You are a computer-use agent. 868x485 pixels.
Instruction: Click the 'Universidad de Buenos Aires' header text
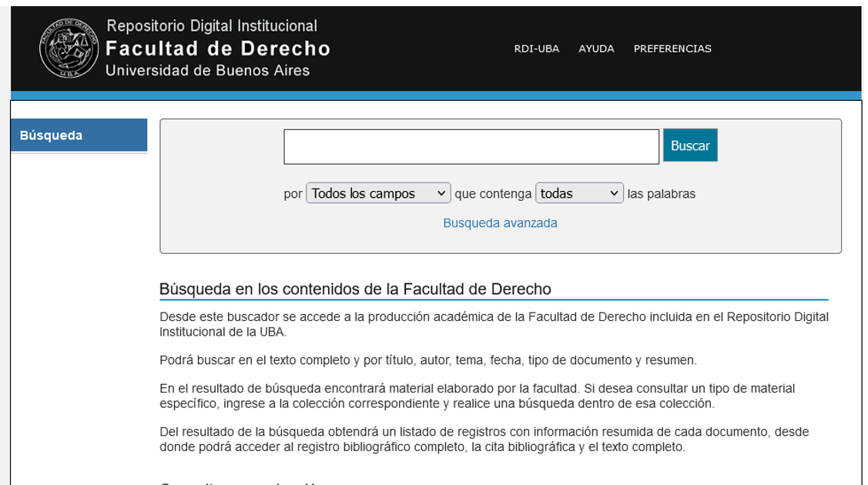pyautogui.click(x=208, y=70)
